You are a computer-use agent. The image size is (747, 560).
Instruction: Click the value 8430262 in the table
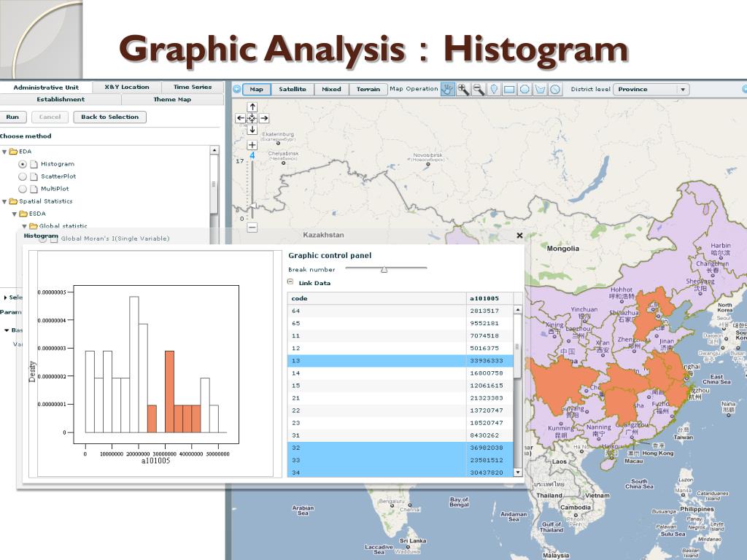point(484,435)
